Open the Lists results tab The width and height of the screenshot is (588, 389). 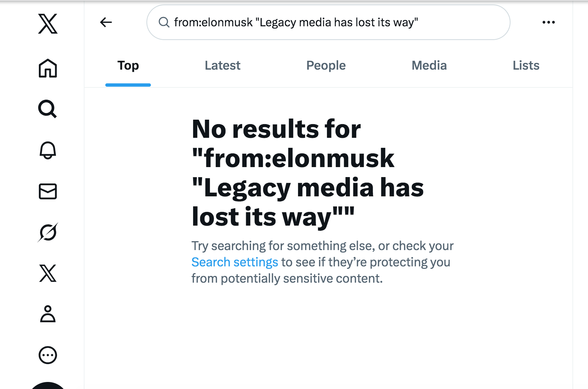point(526,66)
